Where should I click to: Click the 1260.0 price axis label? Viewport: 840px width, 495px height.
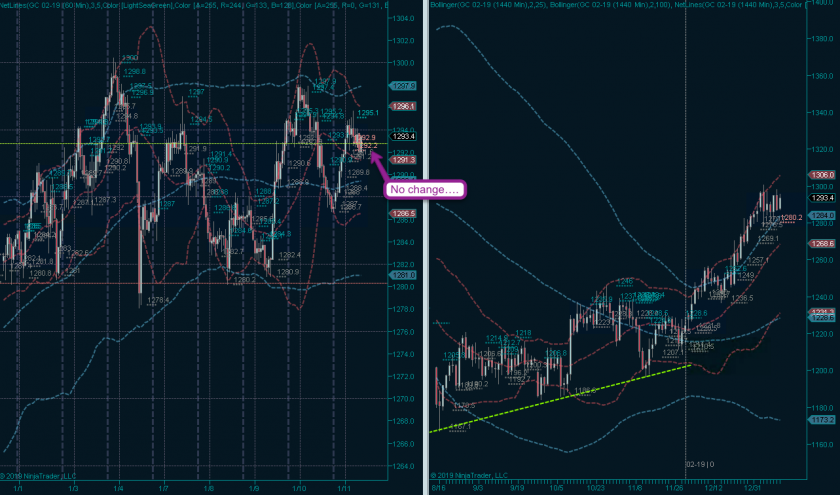[x=823, y=260]
